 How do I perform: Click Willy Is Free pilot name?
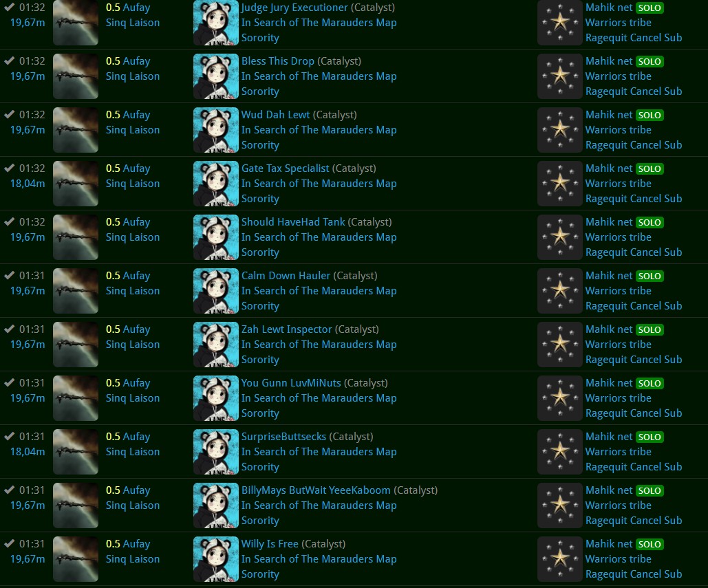coord(270,544)
